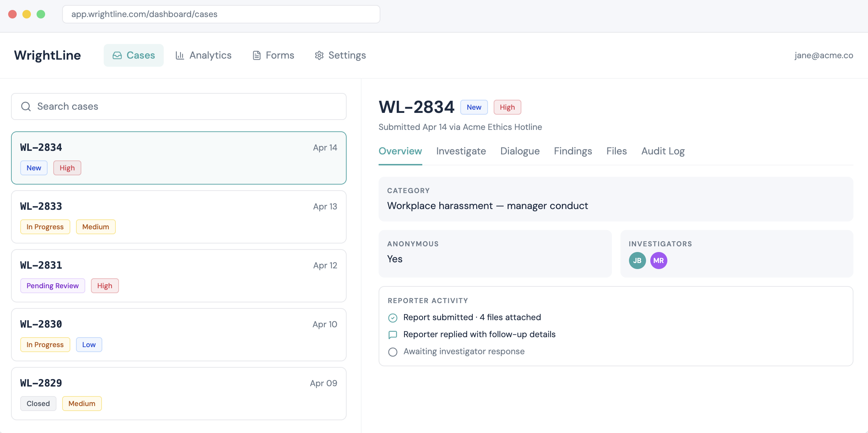Click the red close window dot
This screenshot has width=868, height=433.
[12, 14]
